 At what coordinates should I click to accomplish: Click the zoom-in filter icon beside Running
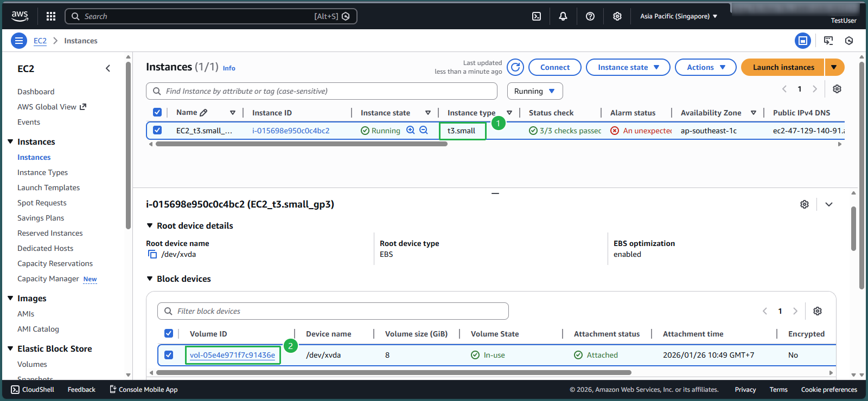pos(411,130)
